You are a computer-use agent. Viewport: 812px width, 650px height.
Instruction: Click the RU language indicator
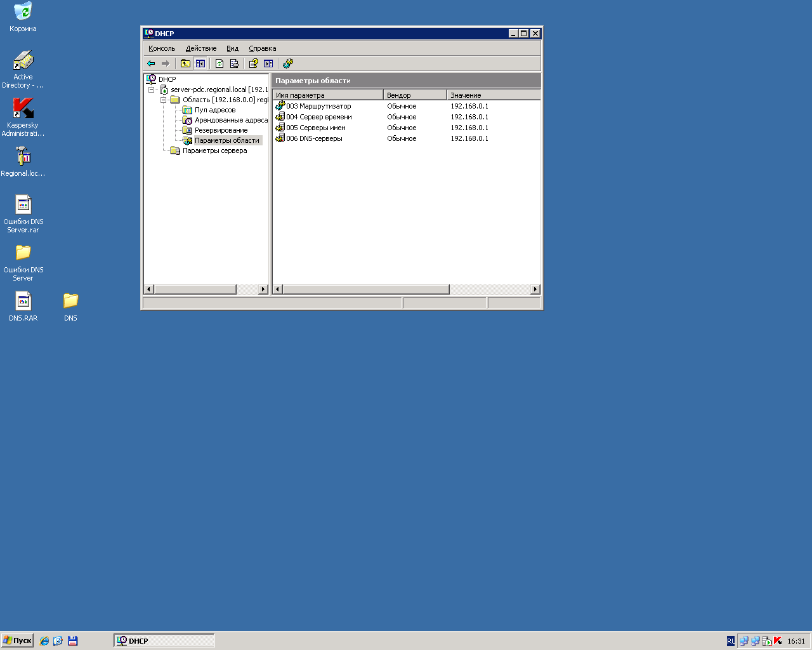tap(731, 641)
